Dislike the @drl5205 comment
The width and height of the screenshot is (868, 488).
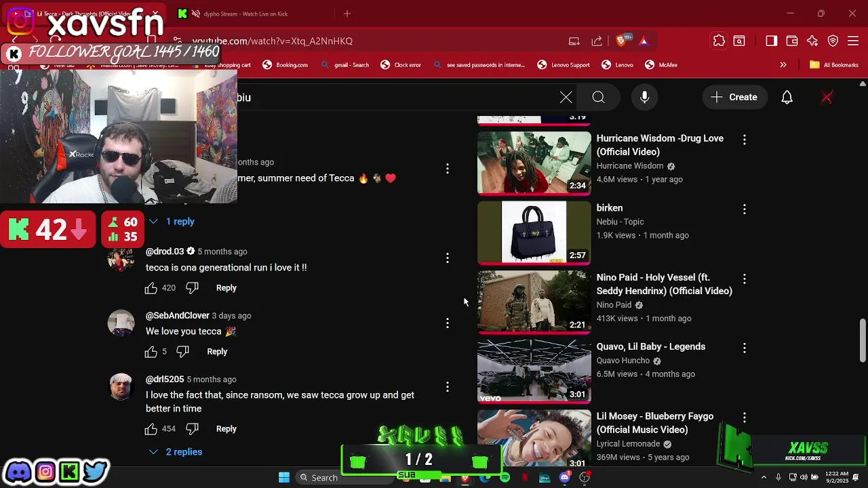[192, 429]
